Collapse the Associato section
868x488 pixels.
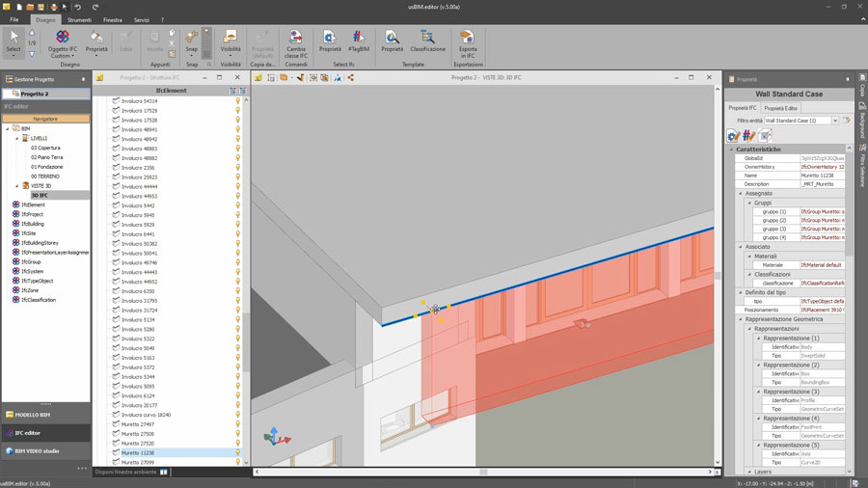point(741,247)
